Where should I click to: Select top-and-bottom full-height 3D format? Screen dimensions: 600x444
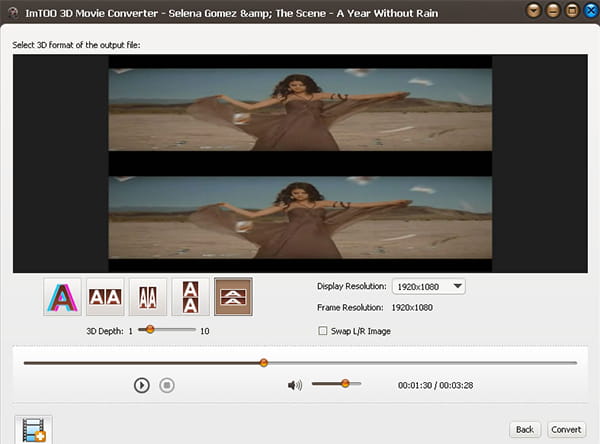pyautogui.click(x=191, y=297)
